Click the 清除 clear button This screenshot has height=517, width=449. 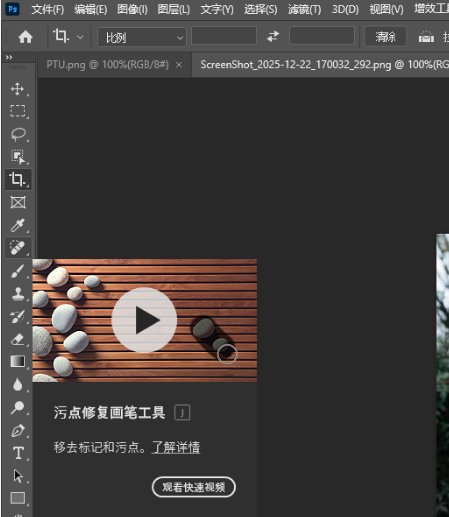coord(386,36)
